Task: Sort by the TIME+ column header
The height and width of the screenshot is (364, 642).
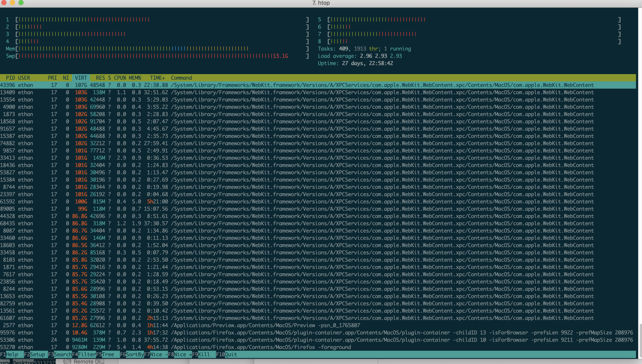Action: 157,78
